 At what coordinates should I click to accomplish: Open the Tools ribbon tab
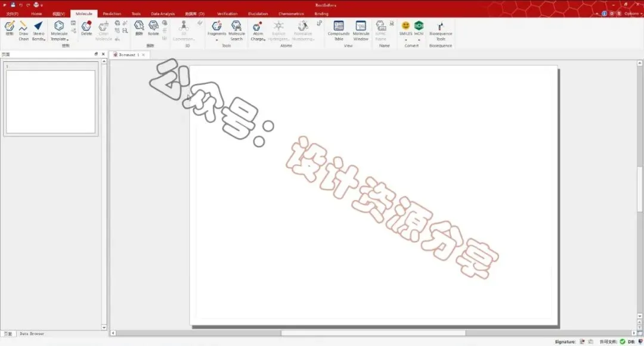[x=136, y=14]
